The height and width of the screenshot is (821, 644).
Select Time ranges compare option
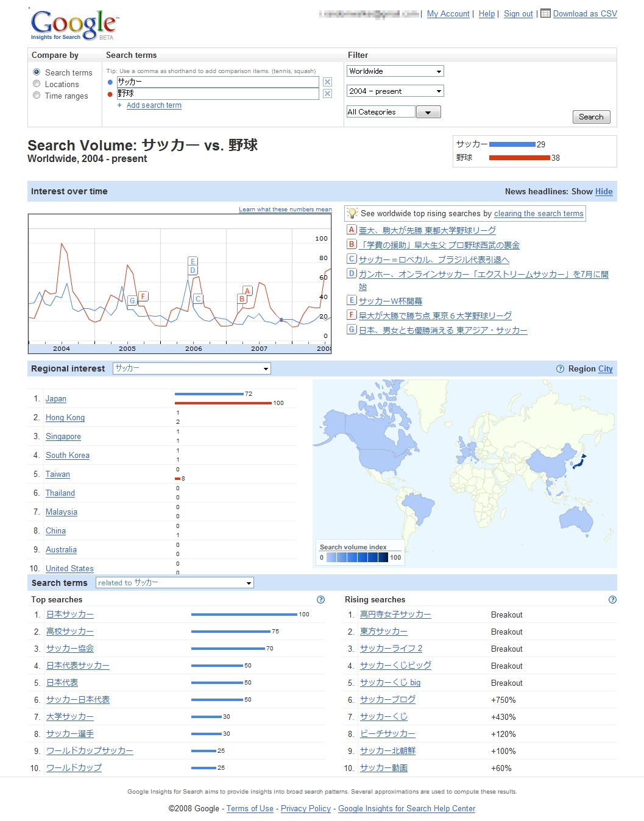click(37, 95)
